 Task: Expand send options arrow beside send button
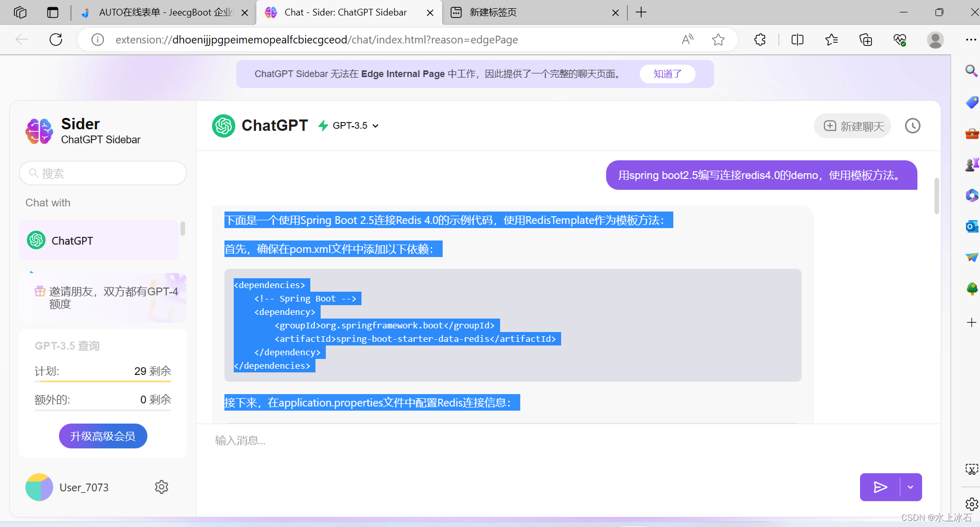[x=911, y=487]
